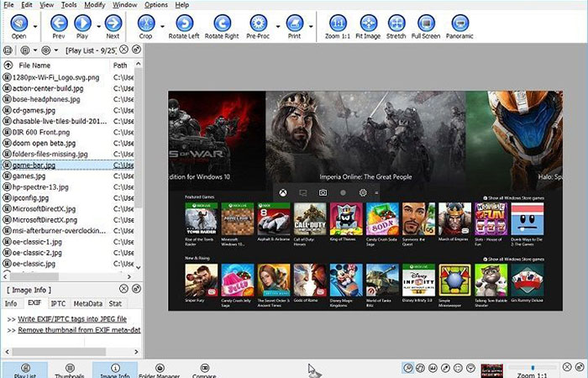588x378 pixels.
Task: Switch to the Stat tab
Action: [115, 303]
